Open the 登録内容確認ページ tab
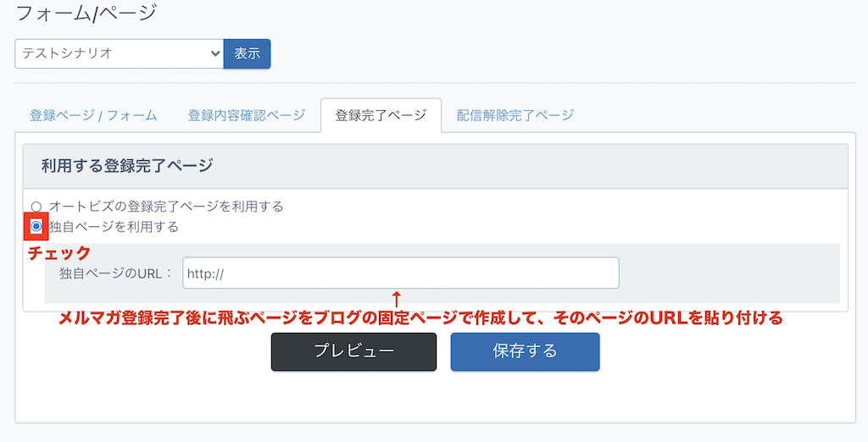The width and height of the screenshot is (868, 442). pos(246,115)
